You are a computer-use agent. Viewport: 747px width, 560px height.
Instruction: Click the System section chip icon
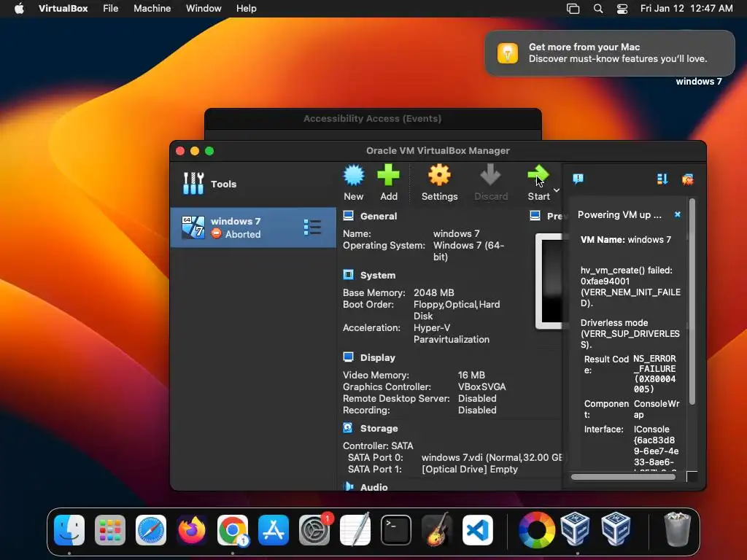tap(348, 275)
